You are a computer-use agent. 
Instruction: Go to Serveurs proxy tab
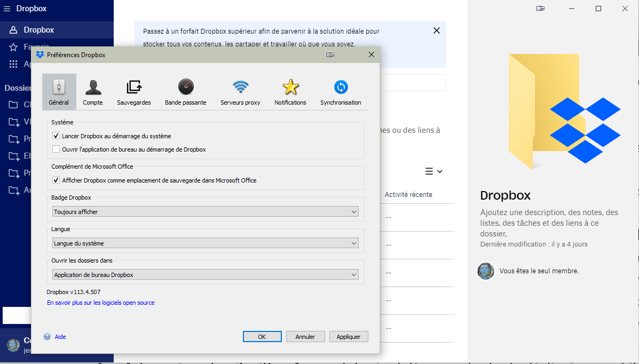[240, 92]
